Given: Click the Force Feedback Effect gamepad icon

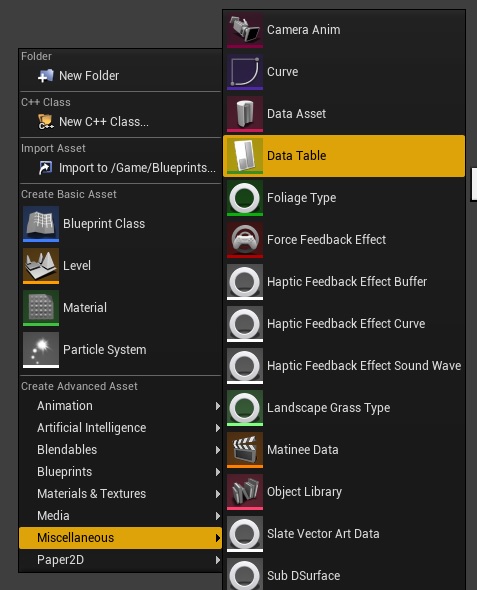Looking at the screenshot, I should point(245,240).
